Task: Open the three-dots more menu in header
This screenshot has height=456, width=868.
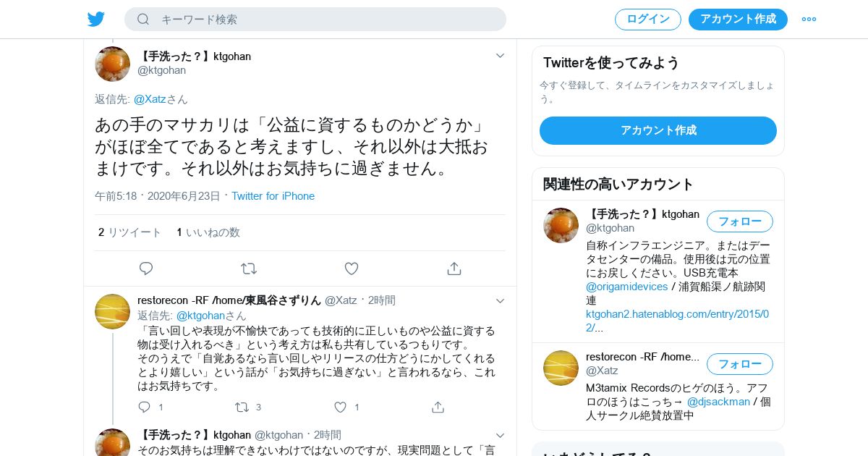Action: (x=809, y=20)
